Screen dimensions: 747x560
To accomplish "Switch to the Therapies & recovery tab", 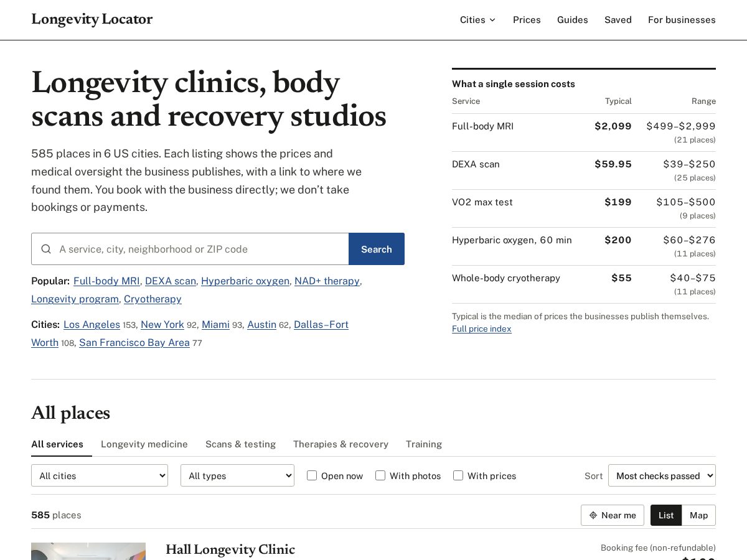I will pos(341,444).
